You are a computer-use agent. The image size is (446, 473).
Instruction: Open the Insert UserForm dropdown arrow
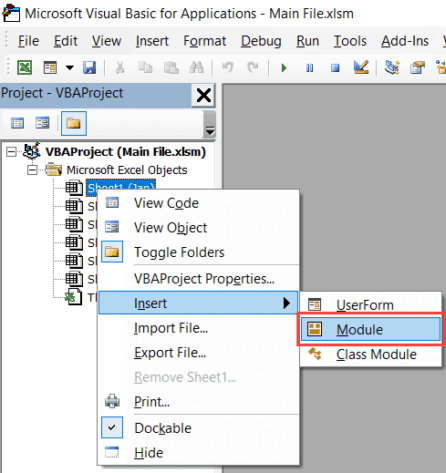pyautogui.click(x=70, y=68)
